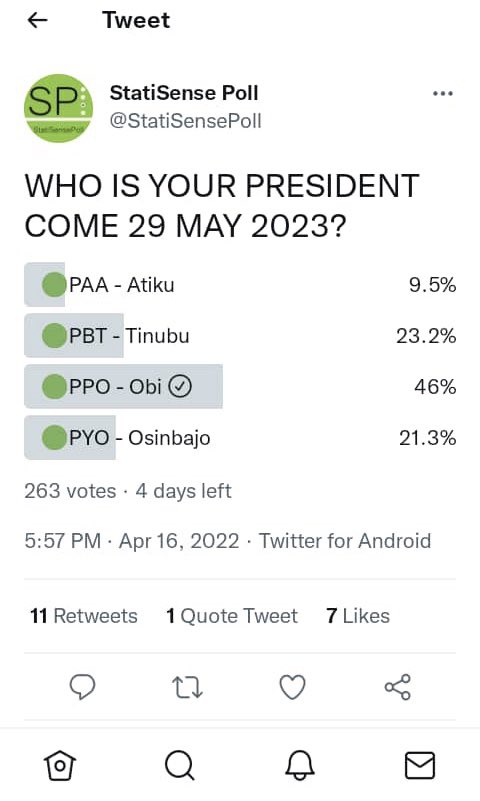Image resolution: width=480 pixels, height=801 pixels.
Task: Like the tweet with the heart icon
Action: click(293, 687)
